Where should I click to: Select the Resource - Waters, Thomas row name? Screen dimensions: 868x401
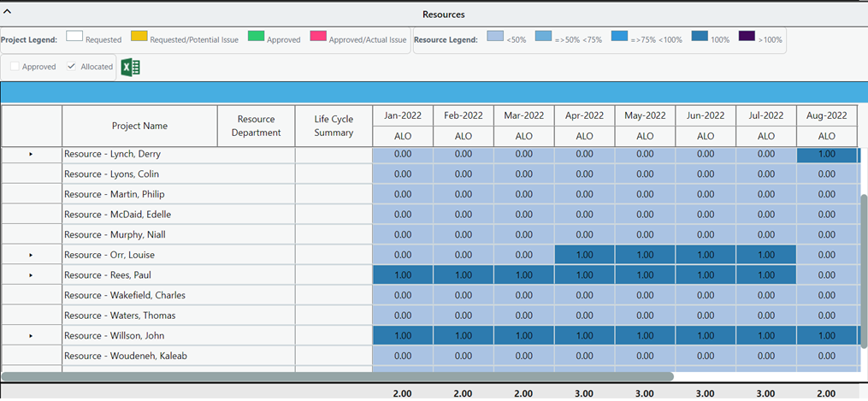point(120,315)
